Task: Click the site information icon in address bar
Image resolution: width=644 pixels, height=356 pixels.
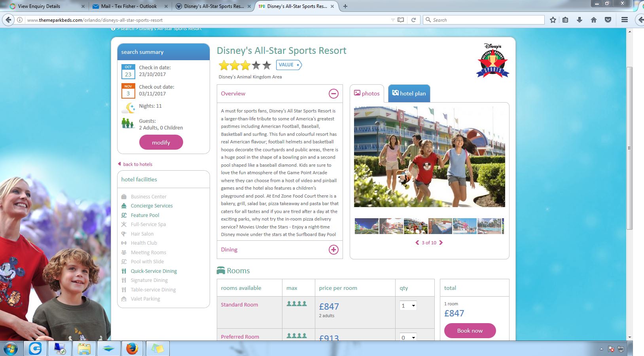Action: [x=20, y=20]
